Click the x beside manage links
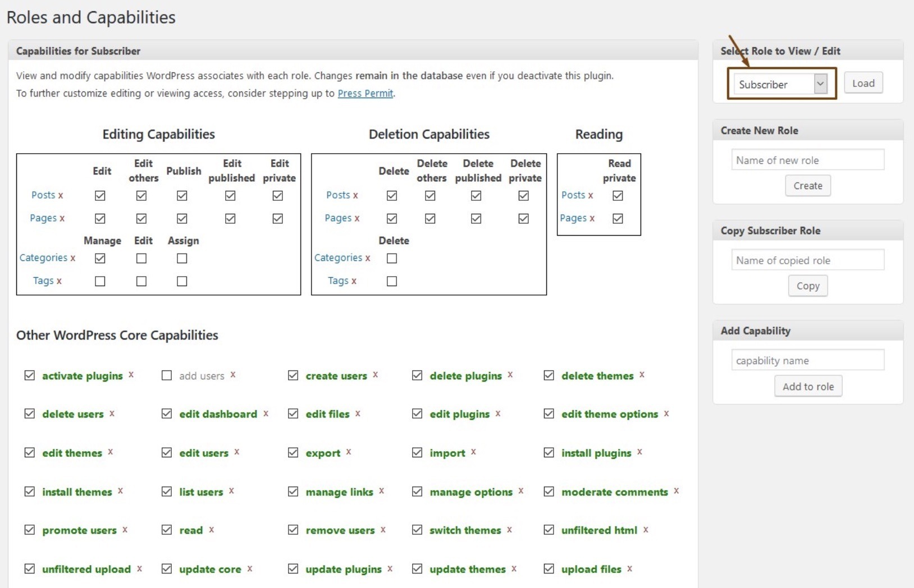 [381, 491]
